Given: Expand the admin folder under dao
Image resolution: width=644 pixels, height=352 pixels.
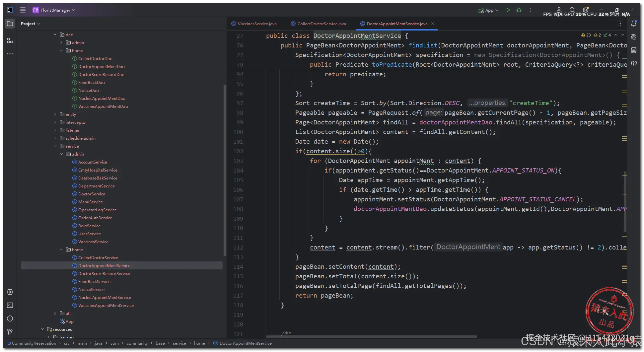Looking at the screenshot, I should click(61, 42).
